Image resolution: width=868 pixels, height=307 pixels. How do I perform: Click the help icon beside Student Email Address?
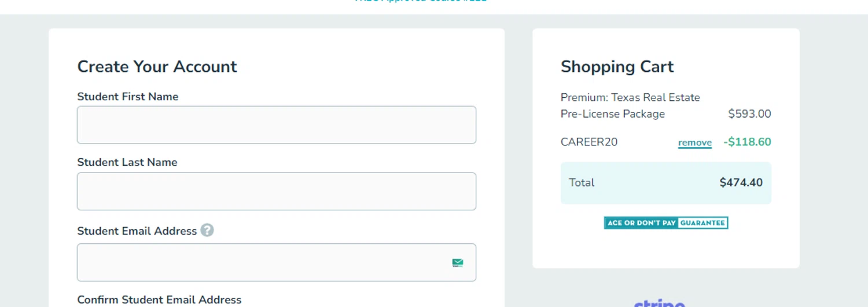207,231
